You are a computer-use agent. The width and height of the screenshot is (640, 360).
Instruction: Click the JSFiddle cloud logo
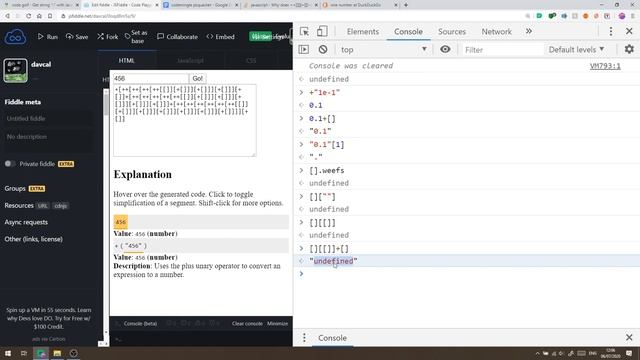[16, 37]
